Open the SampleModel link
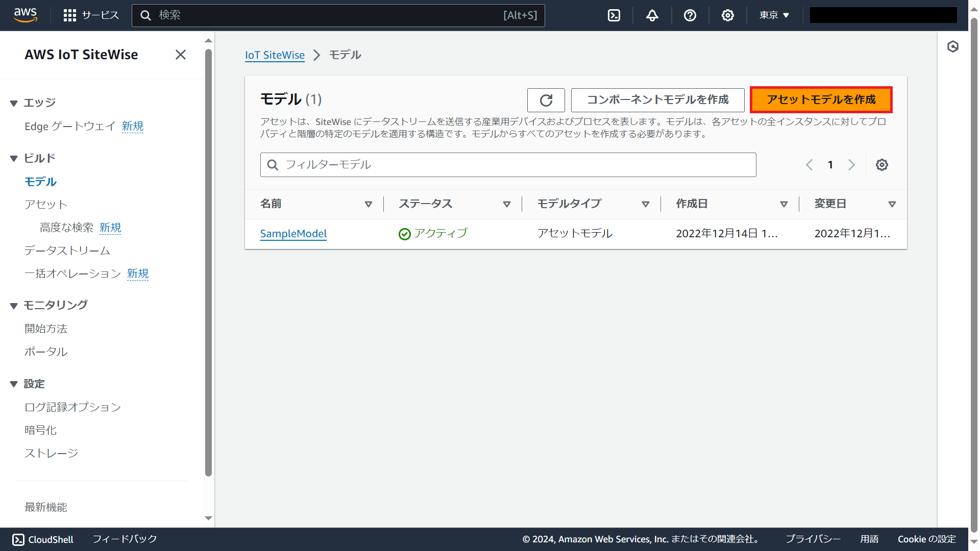980x551 pixels. click(x=293, y=234)
